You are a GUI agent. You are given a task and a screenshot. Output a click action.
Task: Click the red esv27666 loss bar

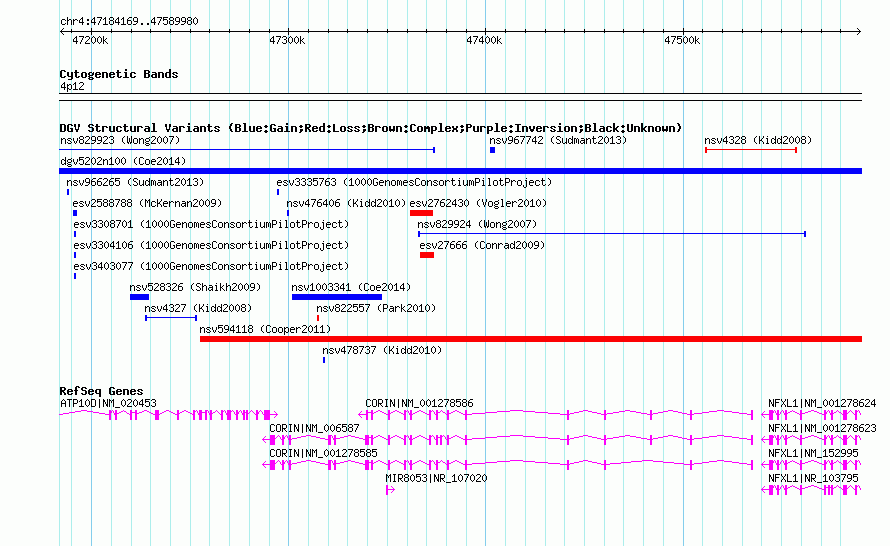[x=427, y=255]
